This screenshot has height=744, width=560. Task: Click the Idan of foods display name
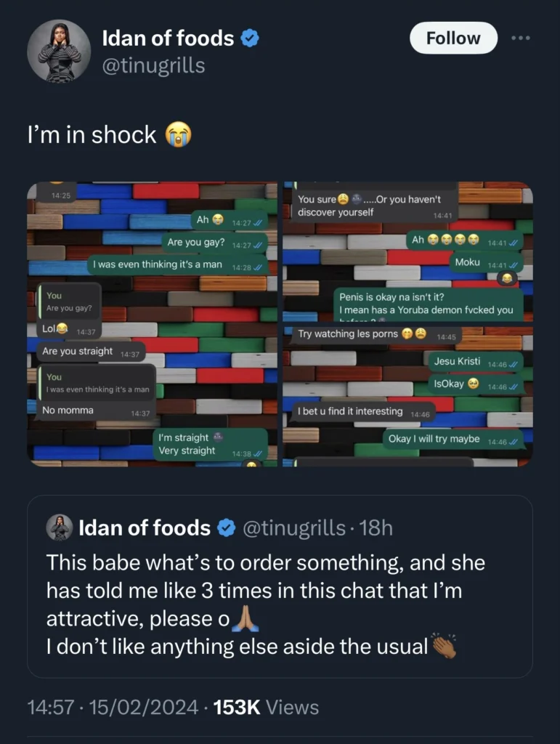click(x=167, y=39)
